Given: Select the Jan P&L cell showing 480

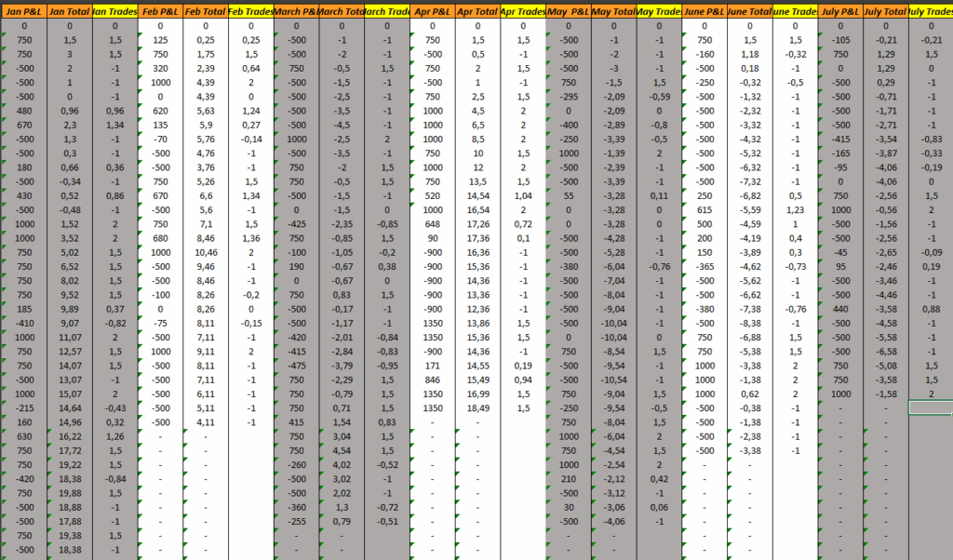Looking at the screenshot, I should tap(24, 111).
